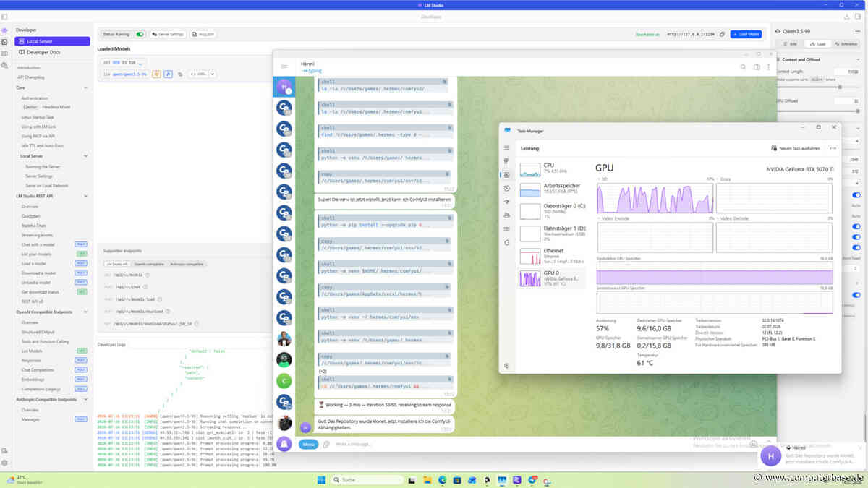
Task: Open the LM Studio model search icon
Action: click(4, 65)
